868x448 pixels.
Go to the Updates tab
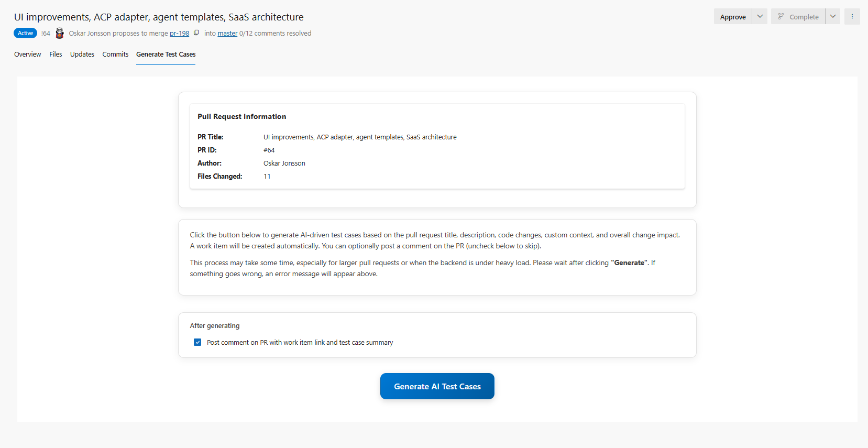click(82, 54)
